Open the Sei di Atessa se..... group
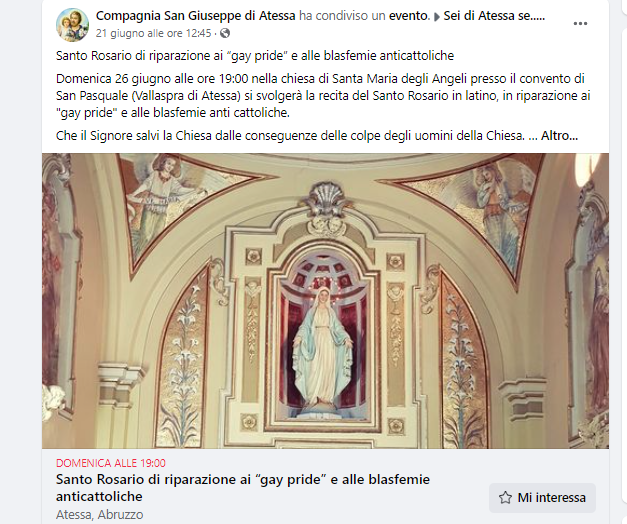Screen dimensions: 627x524 coord(494,16)
